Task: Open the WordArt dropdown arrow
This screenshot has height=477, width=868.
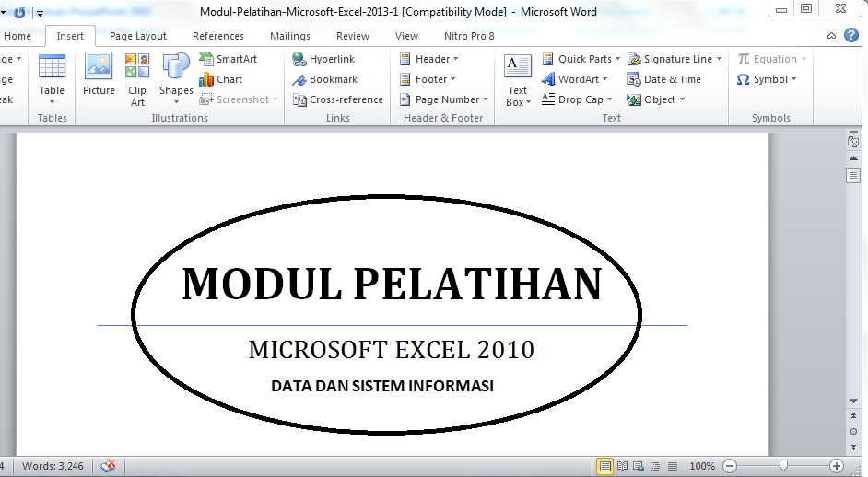Action: 605,79
